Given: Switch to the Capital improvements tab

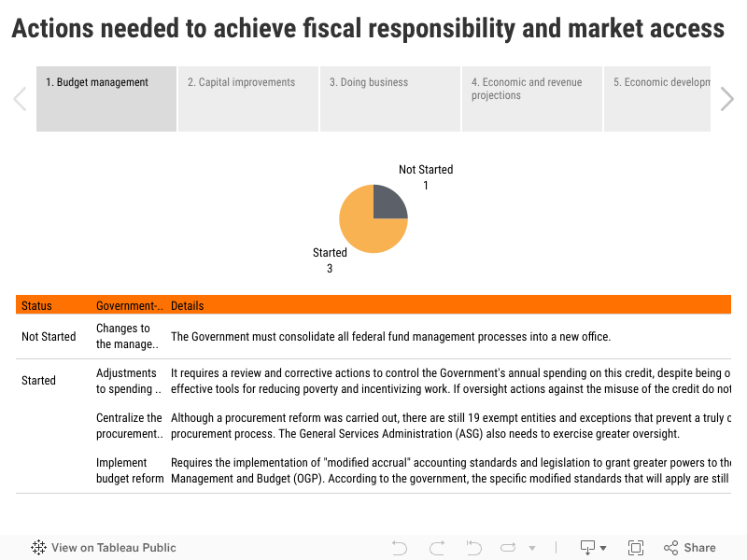Looking at the screenshot, I should (x=248, y=98).
